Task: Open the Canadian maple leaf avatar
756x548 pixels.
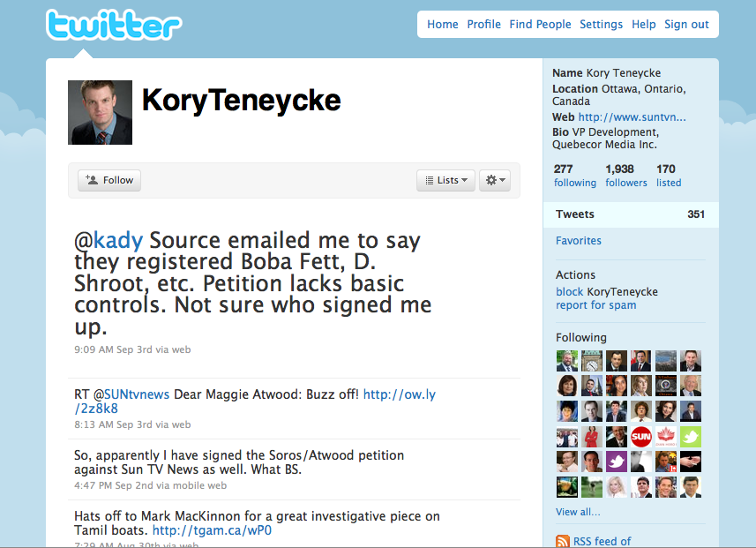Action: point(666,437)
